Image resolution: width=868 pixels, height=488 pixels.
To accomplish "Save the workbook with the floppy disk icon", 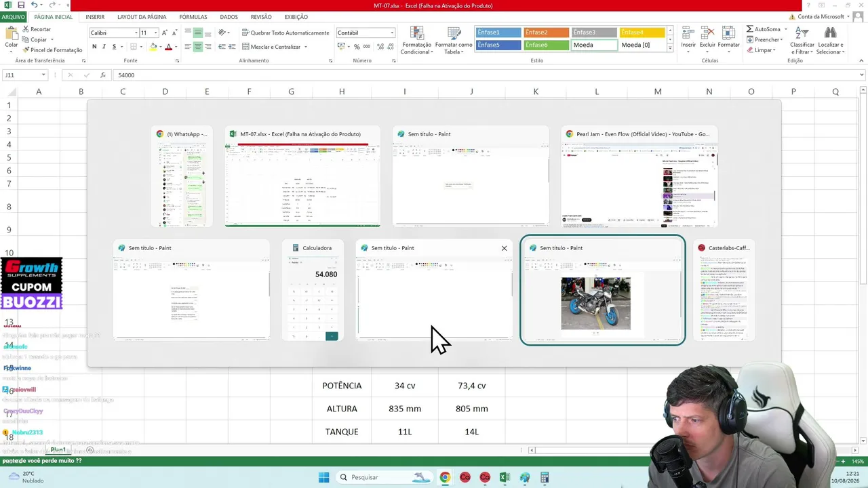I will (20, 5).
